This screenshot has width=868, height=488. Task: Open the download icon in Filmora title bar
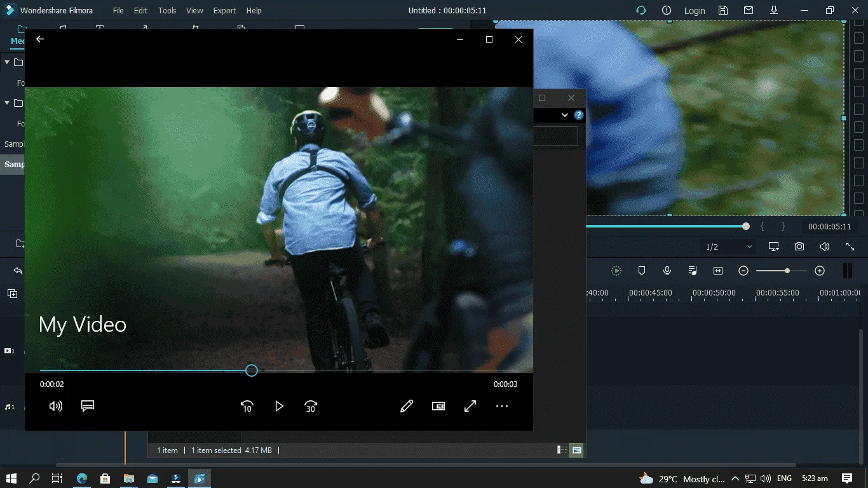tap(774, 10)
